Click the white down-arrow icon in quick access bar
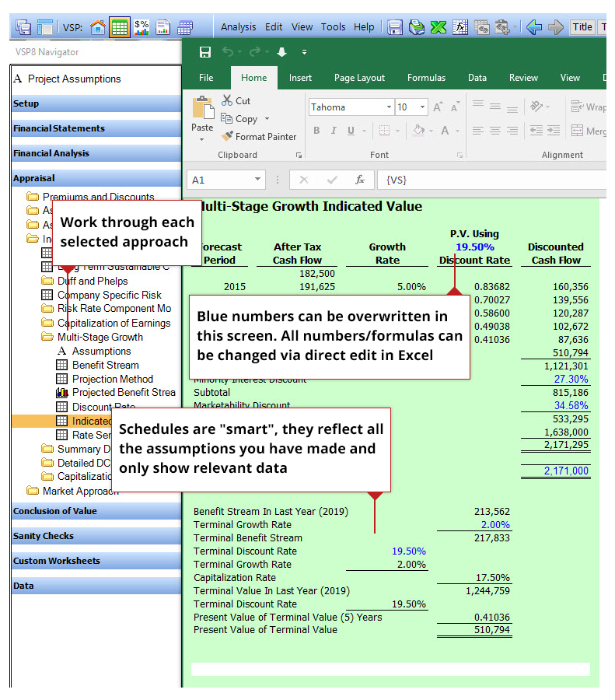Screen dimensions: 615x700 [281, 52]
